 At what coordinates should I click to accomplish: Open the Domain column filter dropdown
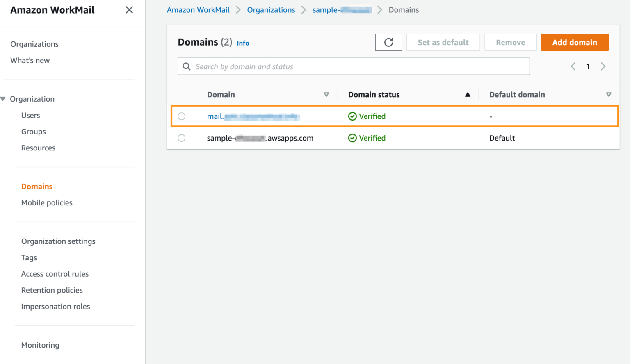(326, 94)
